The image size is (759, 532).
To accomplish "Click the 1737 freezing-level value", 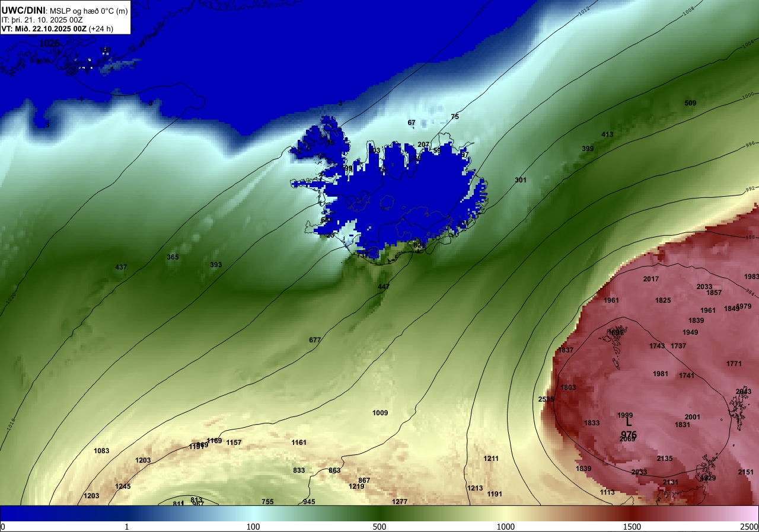I will pos(678,346).
